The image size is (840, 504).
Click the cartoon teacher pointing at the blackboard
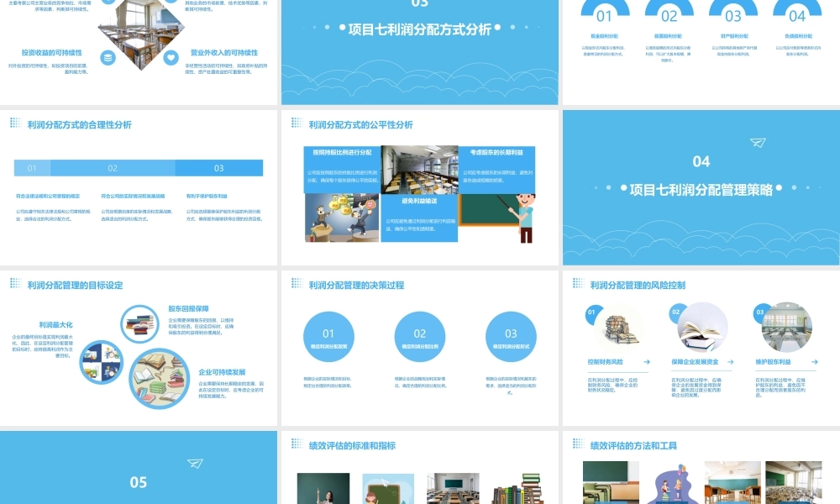tap(497, 218)
